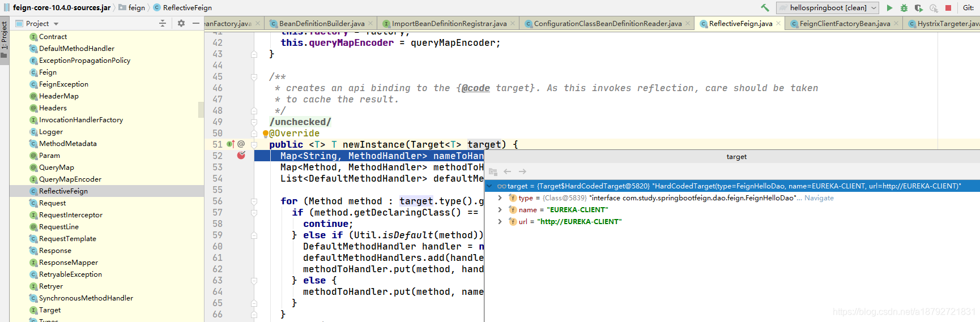The width and height of the screenshot is (980, 322).
Task: Select FeignException in project tree
Action: click(x=63, y=84)
